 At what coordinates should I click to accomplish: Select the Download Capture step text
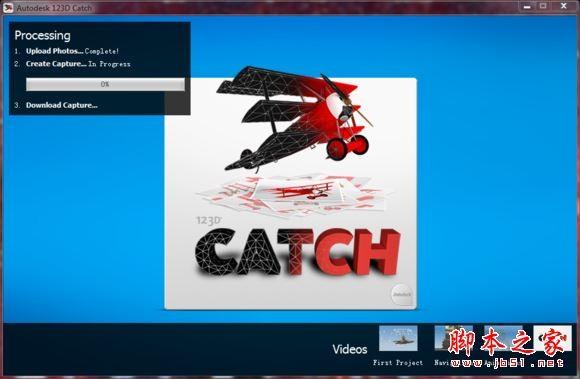click(x=62, y=105)
